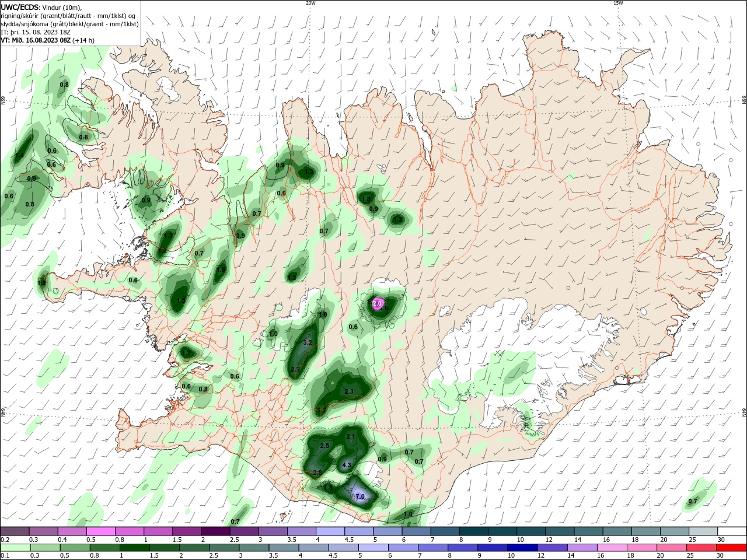Viewport: 747px width, 560px height.
Task: Click the 3.2 precipitation value label
Action: [308, 342]
